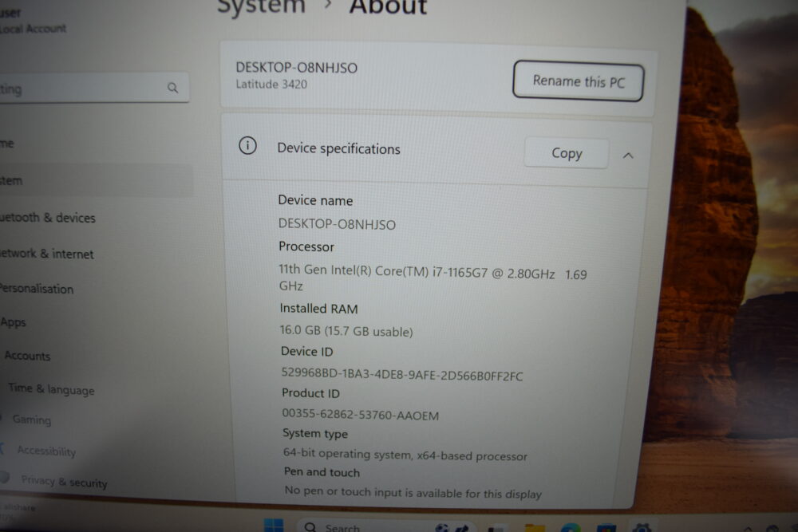Open the Settings gear on the taskbar
Viewport: 798px width, 532px height.
click(x=642, y=528)
